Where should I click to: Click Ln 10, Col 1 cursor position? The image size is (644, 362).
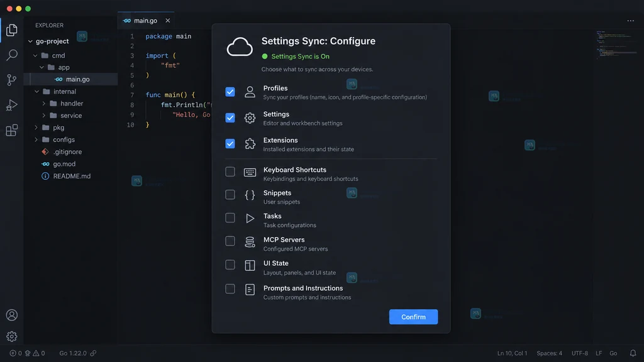coord(512,353)
